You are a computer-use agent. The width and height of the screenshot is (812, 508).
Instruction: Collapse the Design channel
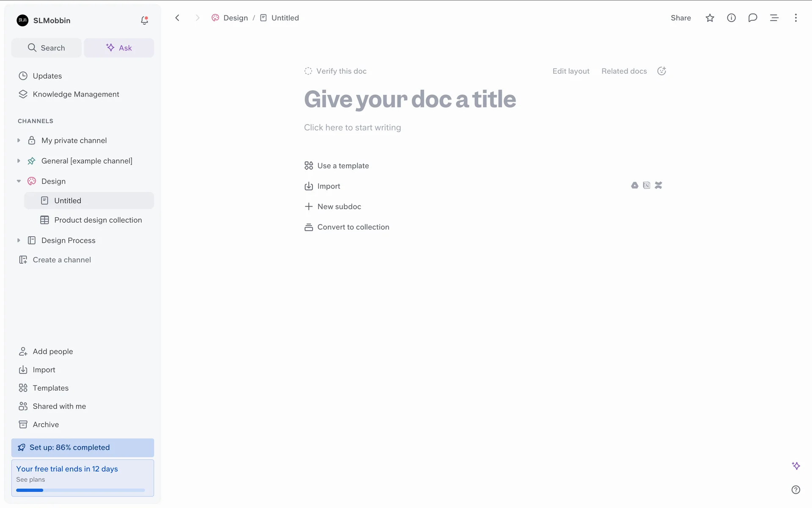19,181
